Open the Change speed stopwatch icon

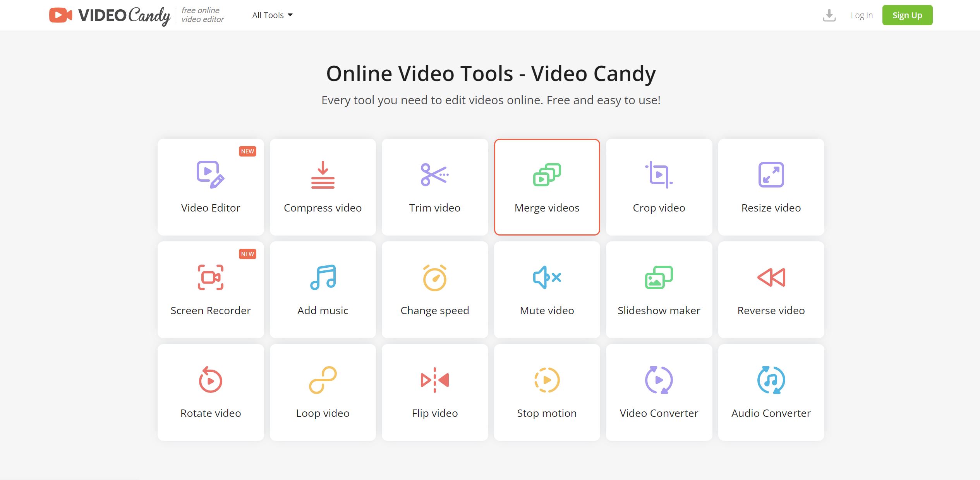pyautogui.click(x=434, y=277)
